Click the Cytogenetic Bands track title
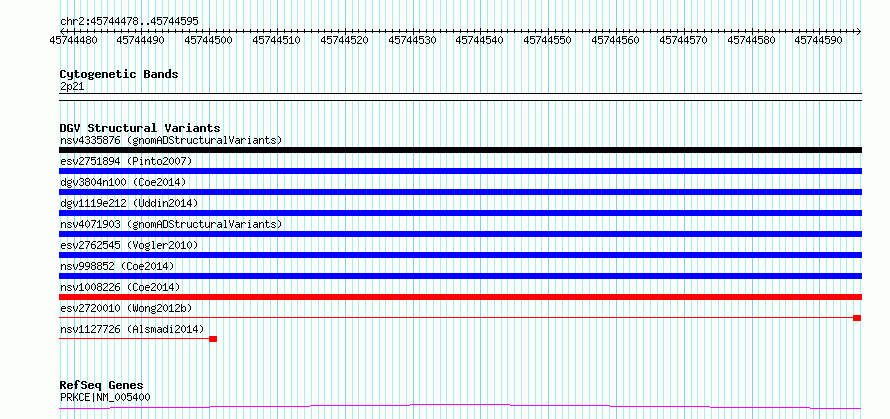This screenshot has width=890, height=419. [x=119, y=74]
